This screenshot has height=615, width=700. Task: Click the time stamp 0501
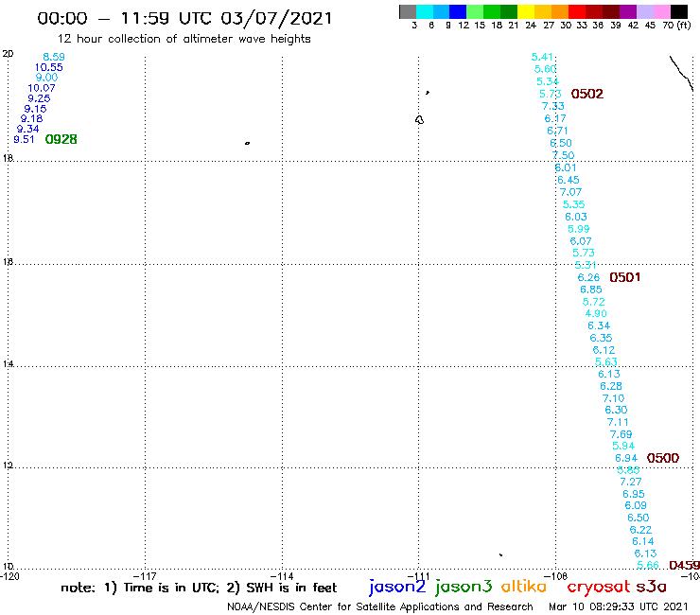coord(625,277)
